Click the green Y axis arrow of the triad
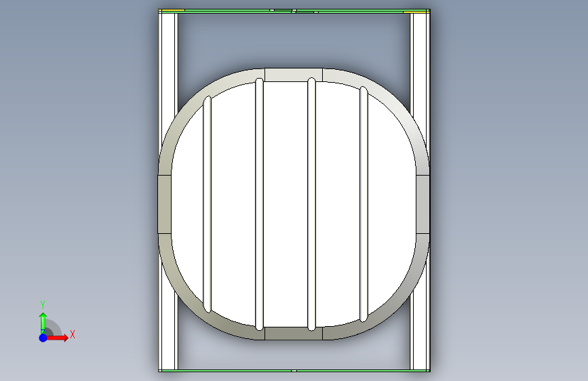This screenshot has height=381, width=588. pyautogui.click(x=43, y=322)
